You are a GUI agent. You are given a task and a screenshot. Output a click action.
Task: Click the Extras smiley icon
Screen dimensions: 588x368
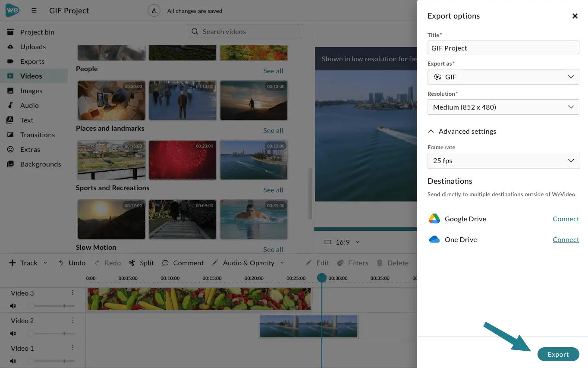coord(10,149)
